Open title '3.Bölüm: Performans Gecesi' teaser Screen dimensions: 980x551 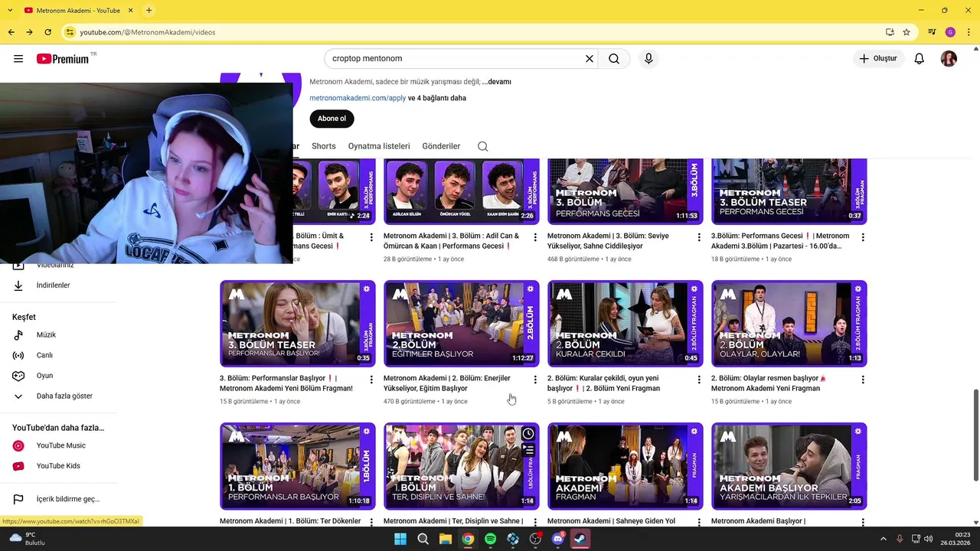780,241
